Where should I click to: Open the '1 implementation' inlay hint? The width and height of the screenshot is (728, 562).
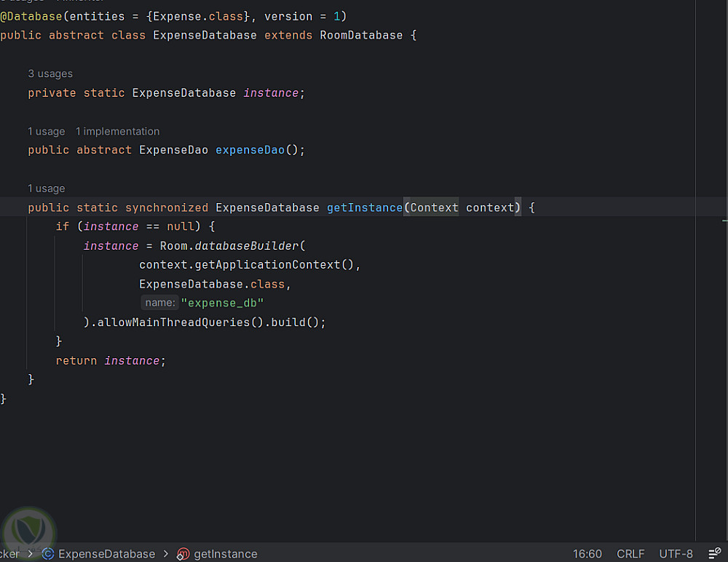[x=117, y=132]
